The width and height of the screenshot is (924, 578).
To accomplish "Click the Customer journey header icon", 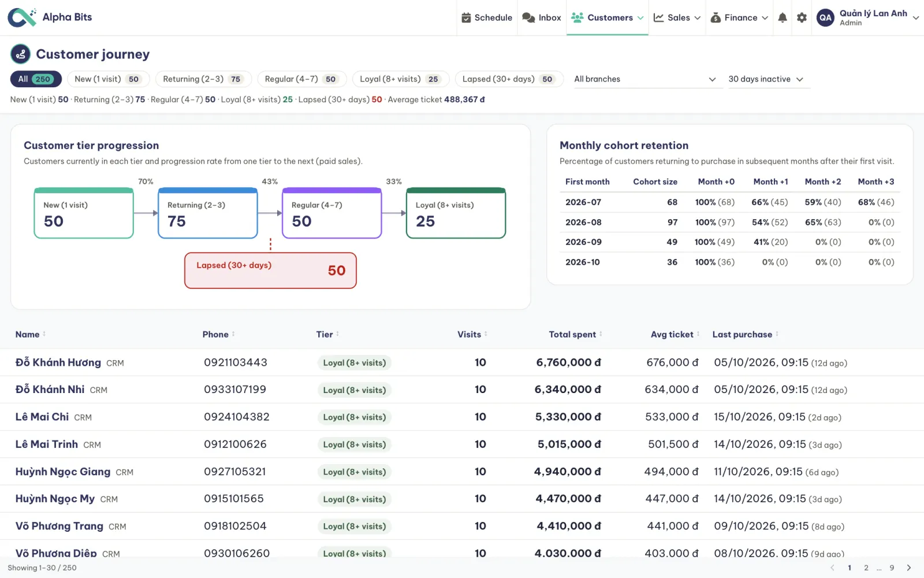I will 21,54.
